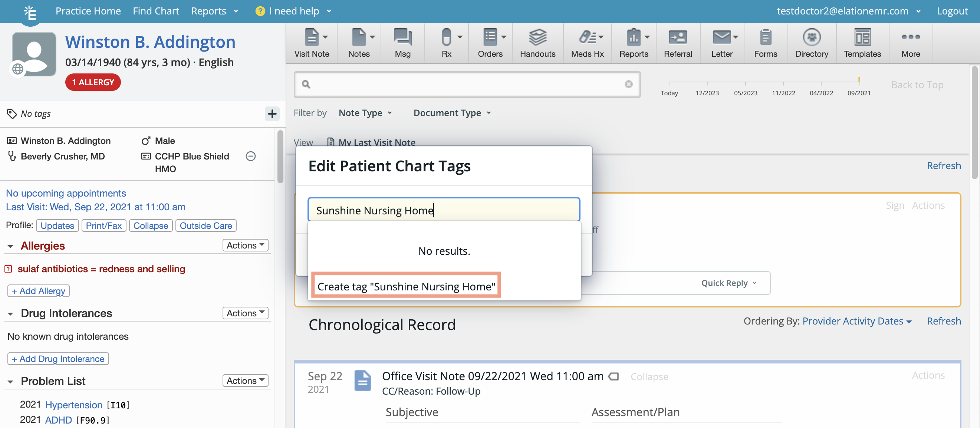Click the plus icon next to No tags
Image resolution: width=980 pixels, height=428 pixels.
click(x=272, y=114)
